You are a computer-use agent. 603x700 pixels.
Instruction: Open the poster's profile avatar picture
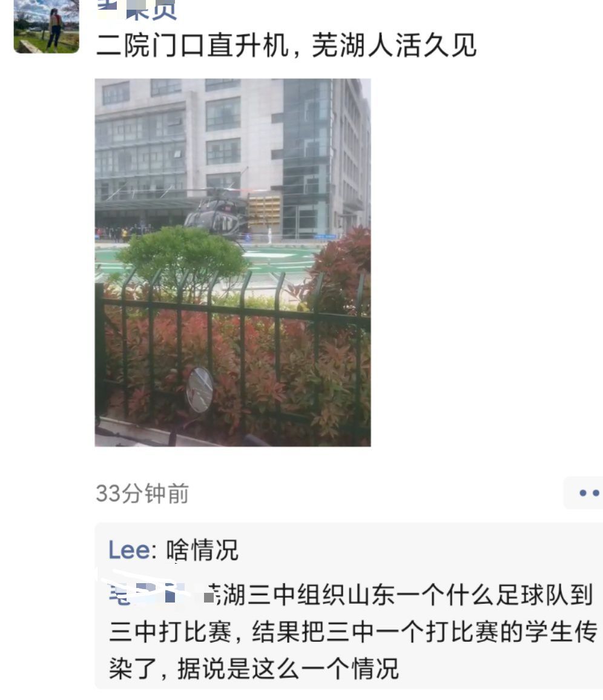point(47,26)
